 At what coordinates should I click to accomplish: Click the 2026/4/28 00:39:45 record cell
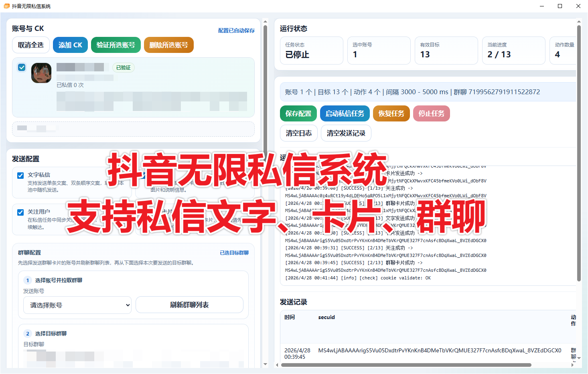pos(297,354)
